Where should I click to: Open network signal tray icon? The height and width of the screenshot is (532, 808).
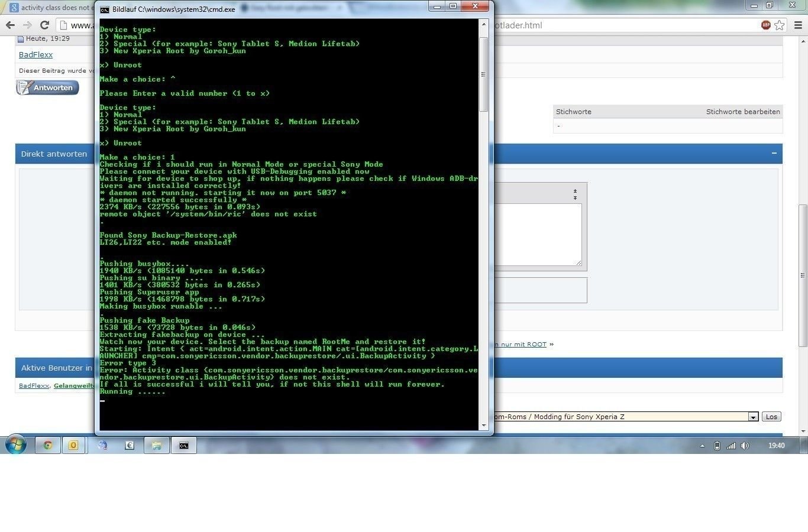pos(731,446)
